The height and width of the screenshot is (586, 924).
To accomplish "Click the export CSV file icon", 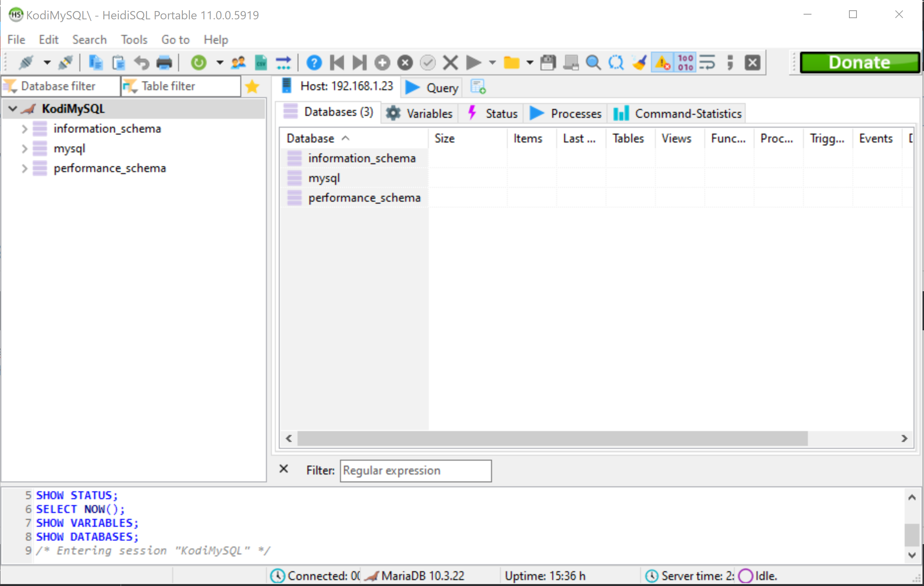I will [261, 63].
